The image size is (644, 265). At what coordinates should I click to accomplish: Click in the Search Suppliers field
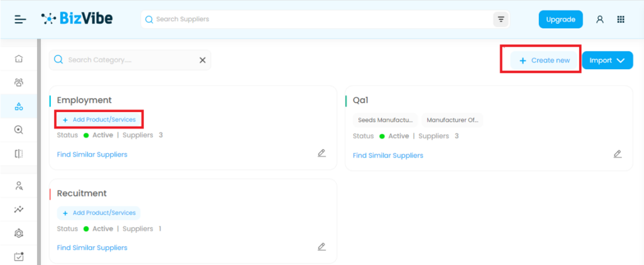[x=321, y=20]
